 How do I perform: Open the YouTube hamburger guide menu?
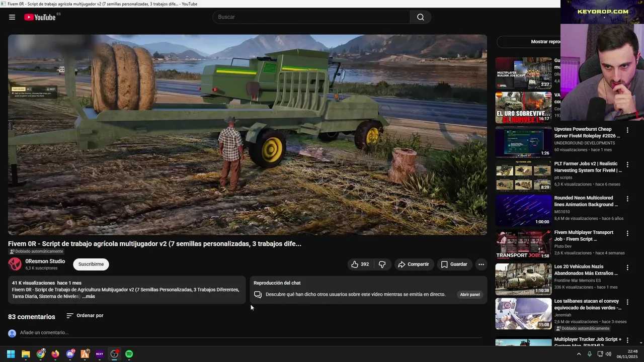[x=12, y=17]
